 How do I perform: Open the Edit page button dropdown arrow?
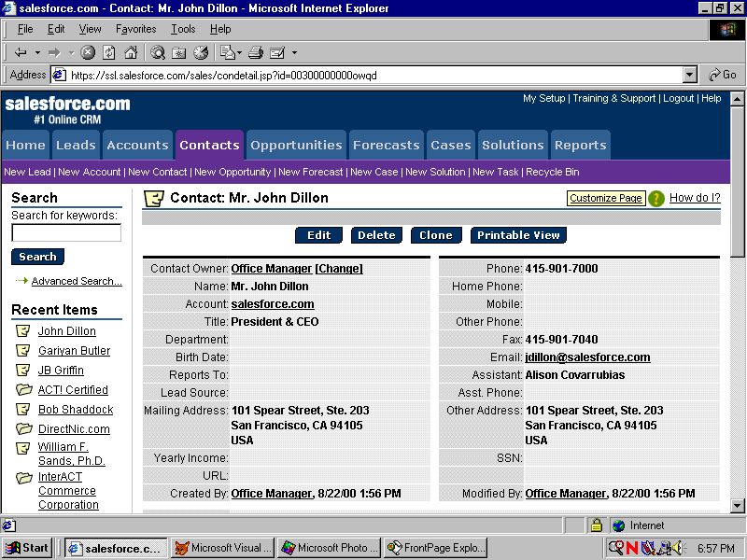click(294, 52)
